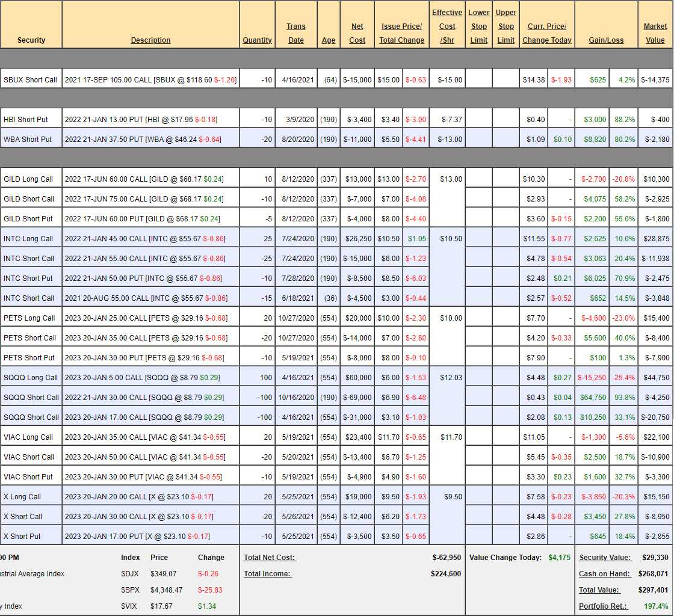Select the Market Value column header

655,33
